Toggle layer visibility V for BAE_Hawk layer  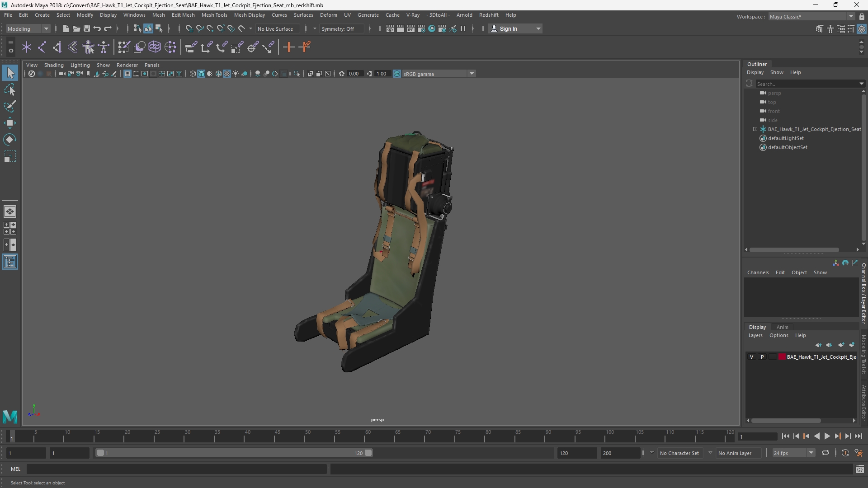coord(752,357)
